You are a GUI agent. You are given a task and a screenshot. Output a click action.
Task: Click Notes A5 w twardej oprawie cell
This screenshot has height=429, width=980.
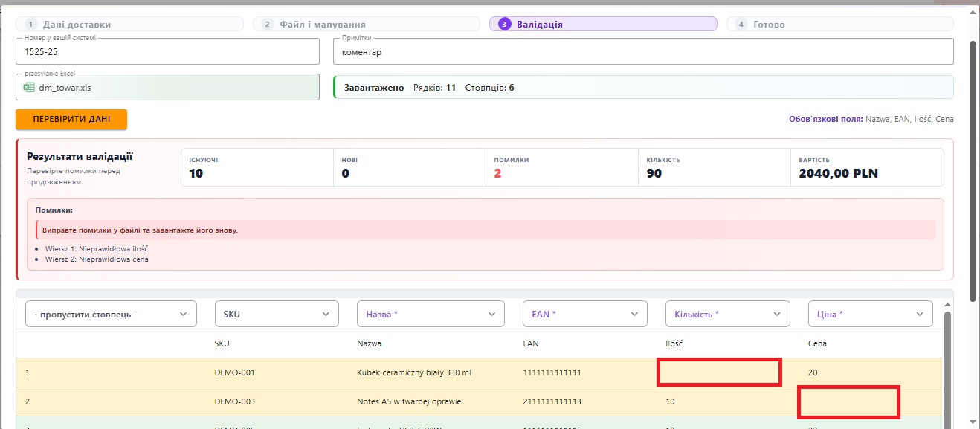tap(409, 401)
